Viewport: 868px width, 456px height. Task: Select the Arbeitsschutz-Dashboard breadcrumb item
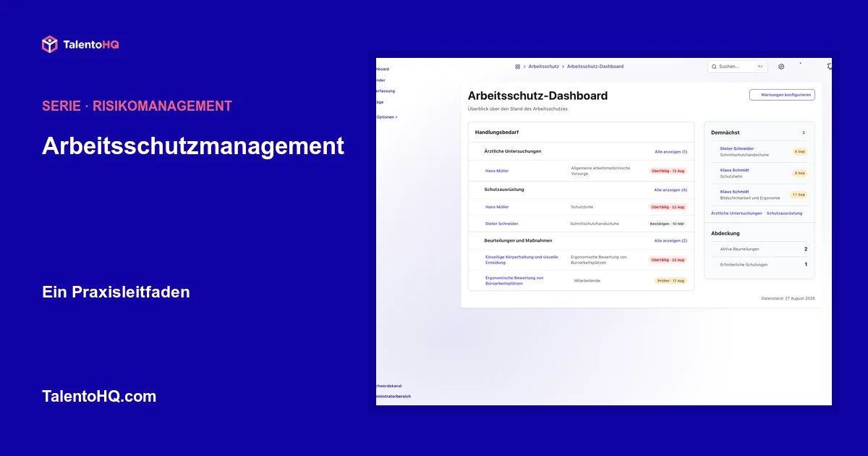[x=595, y=67]
